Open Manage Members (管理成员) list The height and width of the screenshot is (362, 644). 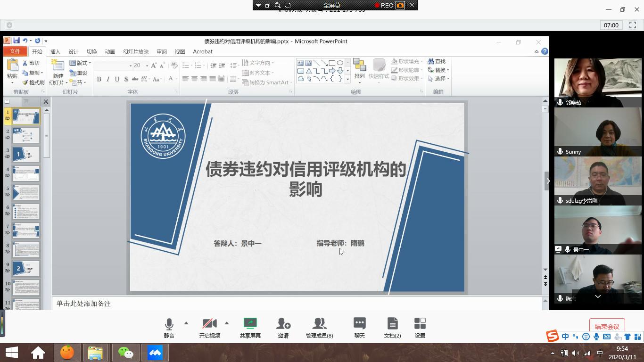tap(319, 324)
